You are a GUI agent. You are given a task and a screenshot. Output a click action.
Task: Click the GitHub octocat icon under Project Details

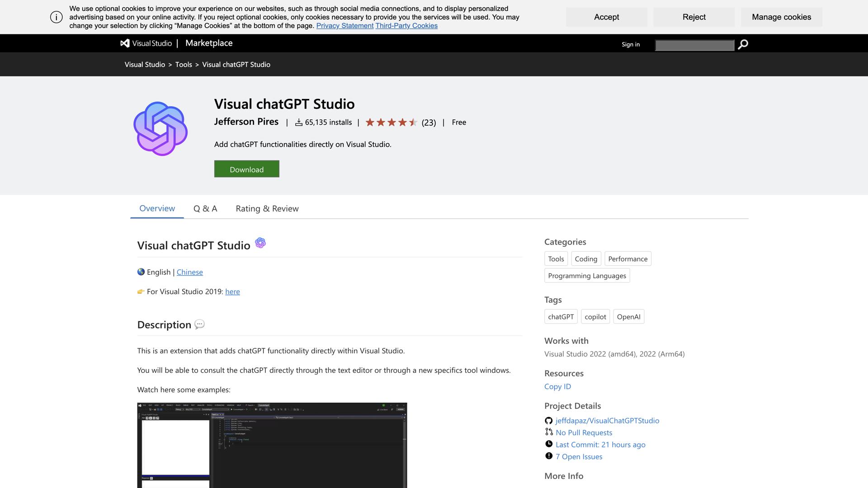tap(548, 420)
